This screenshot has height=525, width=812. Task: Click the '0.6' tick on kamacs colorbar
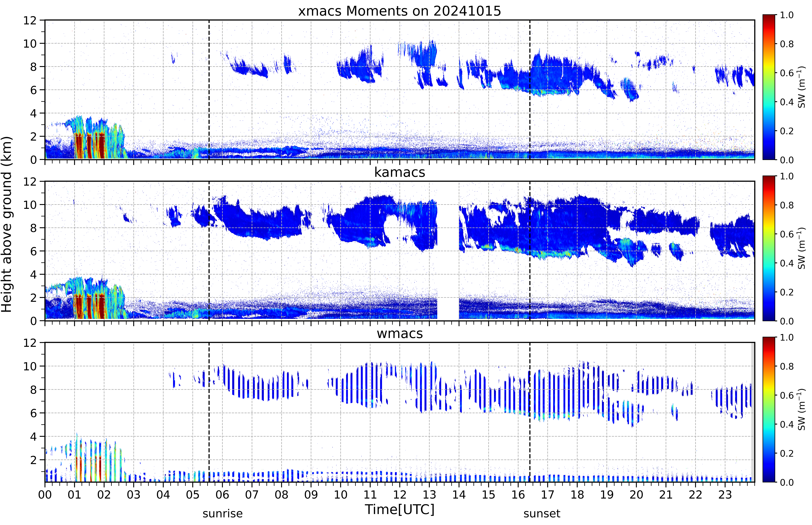coord(787,234)
